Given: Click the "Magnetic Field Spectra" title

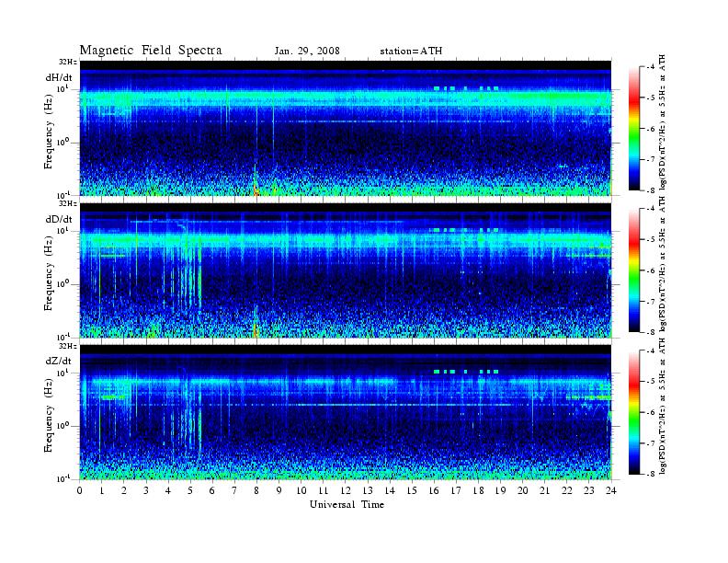Looking at the screenshot, I should 151,51.
